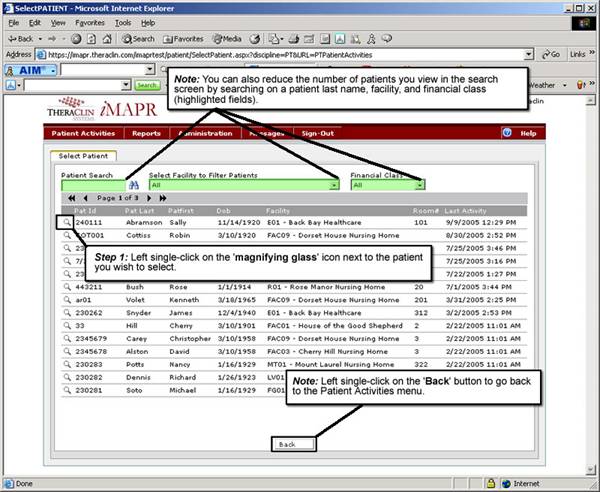The image size is (600, 492).
Task: Select magnifying glass for patient Soto
Action: pyautogui.click(x=67, y=388)
